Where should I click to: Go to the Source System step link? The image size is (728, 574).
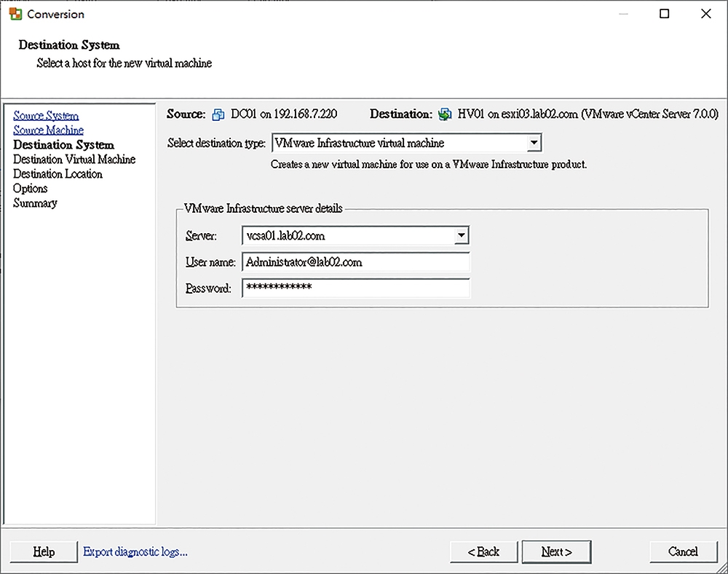coord(46,115)
